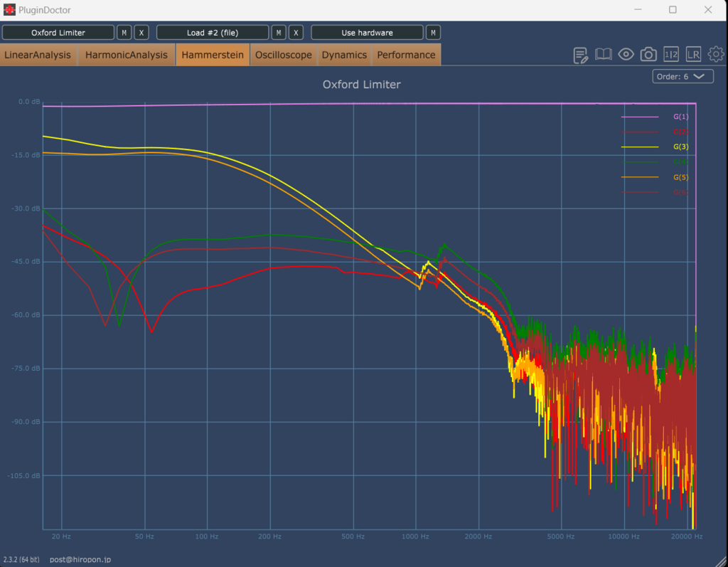Open the Performance tab
Image resolution: width=728 pixels, height=567 pixels.
tap(406, 55)
